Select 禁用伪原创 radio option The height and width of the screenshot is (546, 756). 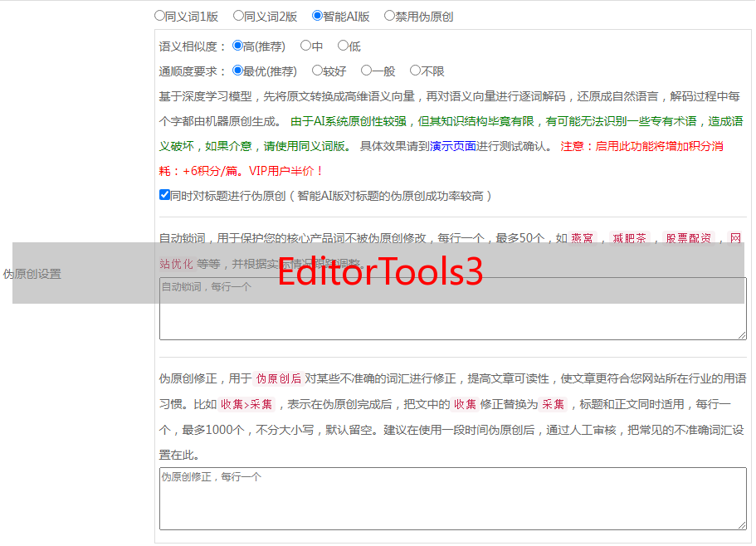(389, 16)
